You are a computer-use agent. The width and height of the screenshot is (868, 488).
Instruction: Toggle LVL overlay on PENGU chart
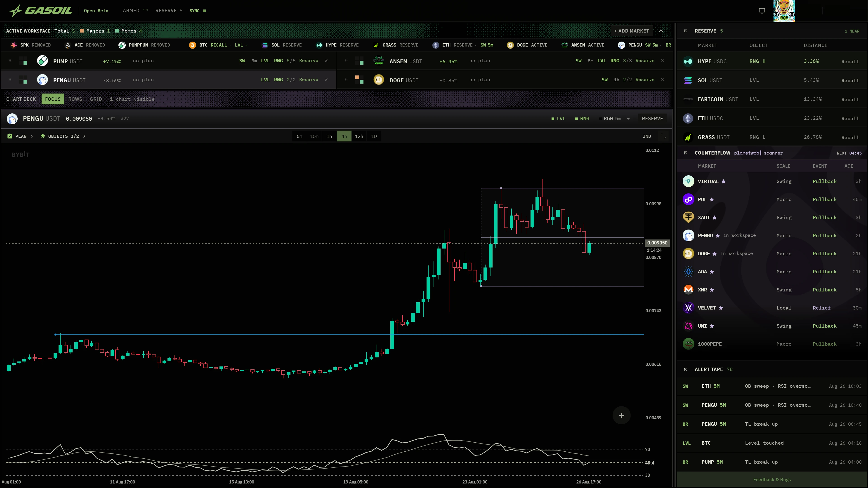click(558, 119)
